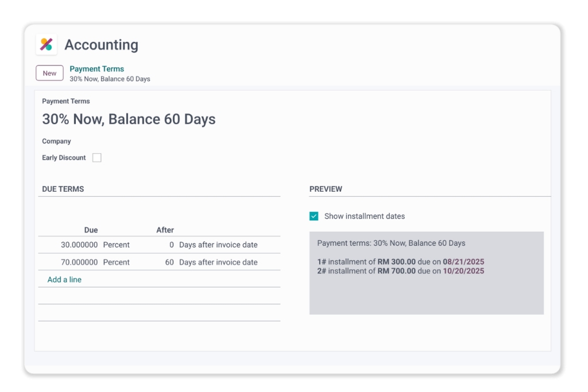This screenshot has height=392, width=588.
Task: Click the Due column header
Action: tap(91, 230)
